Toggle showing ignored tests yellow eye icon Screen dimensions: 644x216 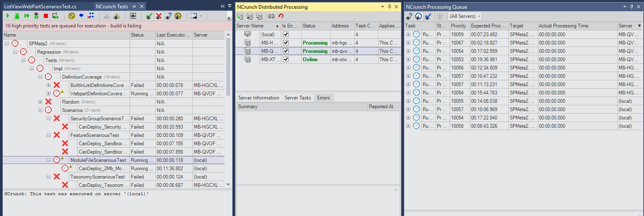click(x=178, y=16)
